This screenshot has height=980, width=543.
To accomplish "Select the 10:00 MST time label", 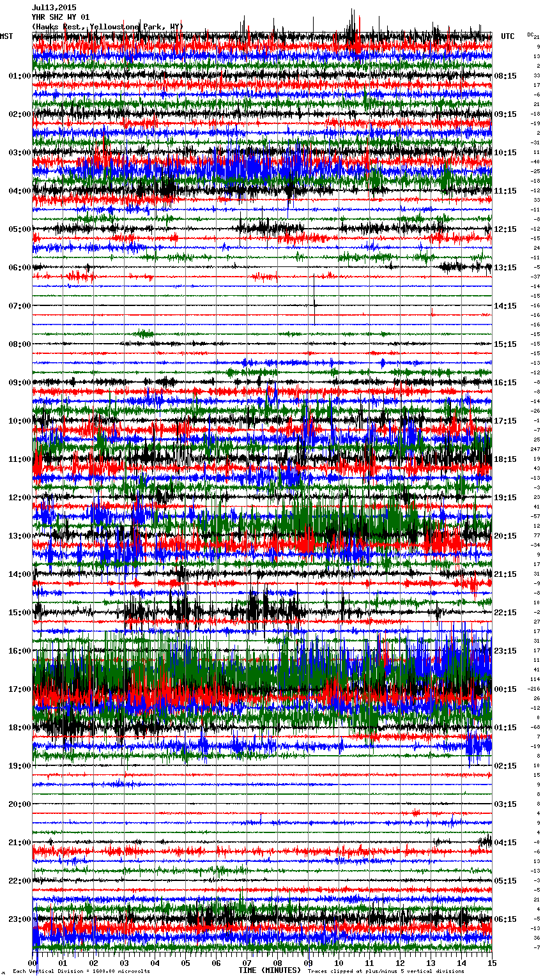I will point(20,421).
